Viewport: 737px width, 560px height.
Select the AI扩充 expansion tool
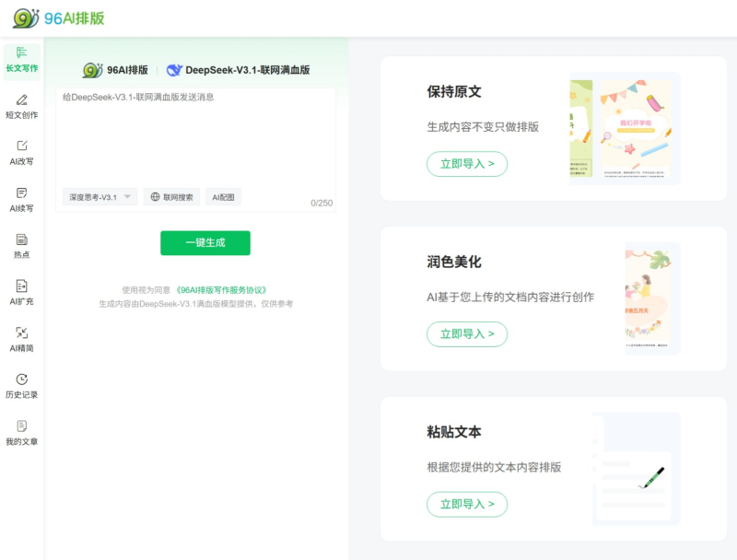(x=21, y=293)
